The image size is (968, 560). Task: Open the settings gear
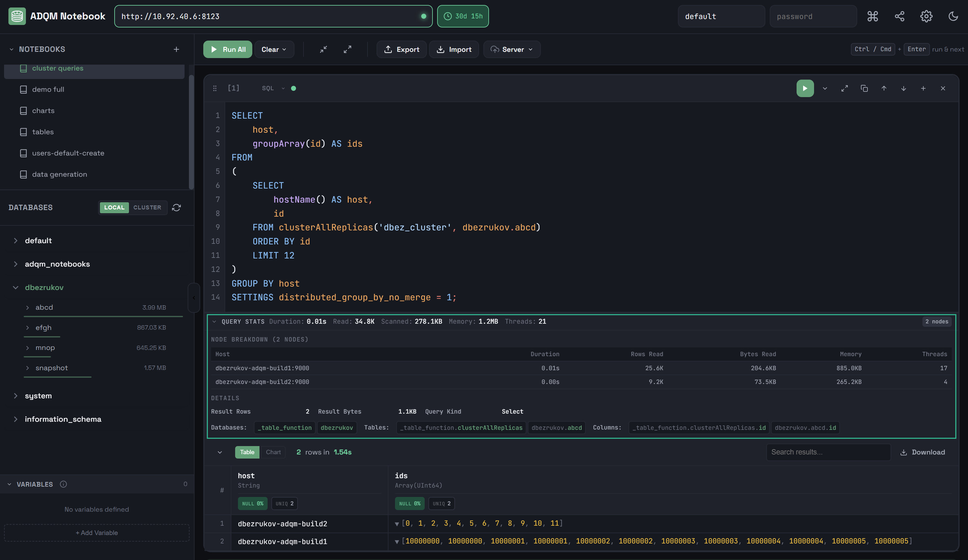tap(926, 16)
